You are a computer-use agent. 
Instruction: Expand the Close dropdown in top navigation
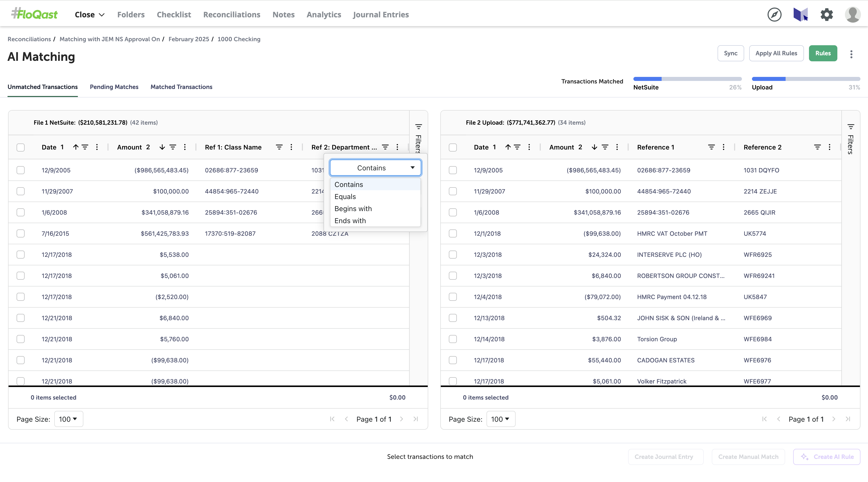coord(90,15)
